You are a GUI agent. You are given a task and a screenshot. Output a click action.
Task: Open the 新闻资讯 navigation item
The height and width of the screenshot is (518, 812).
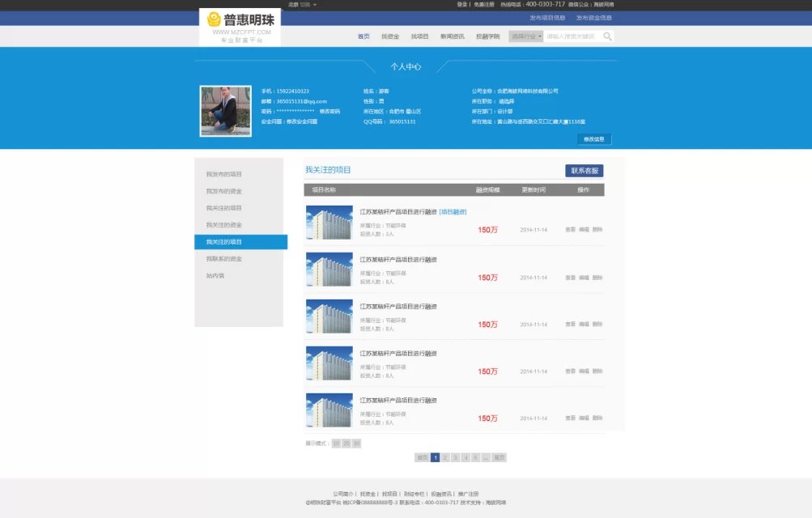click(452, 36)
